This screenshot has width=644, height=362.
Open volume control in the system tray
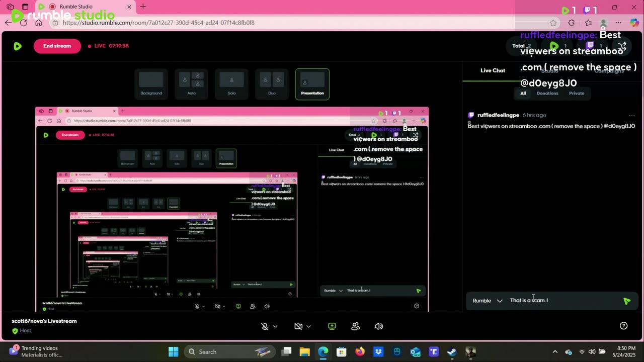(592, 351)
